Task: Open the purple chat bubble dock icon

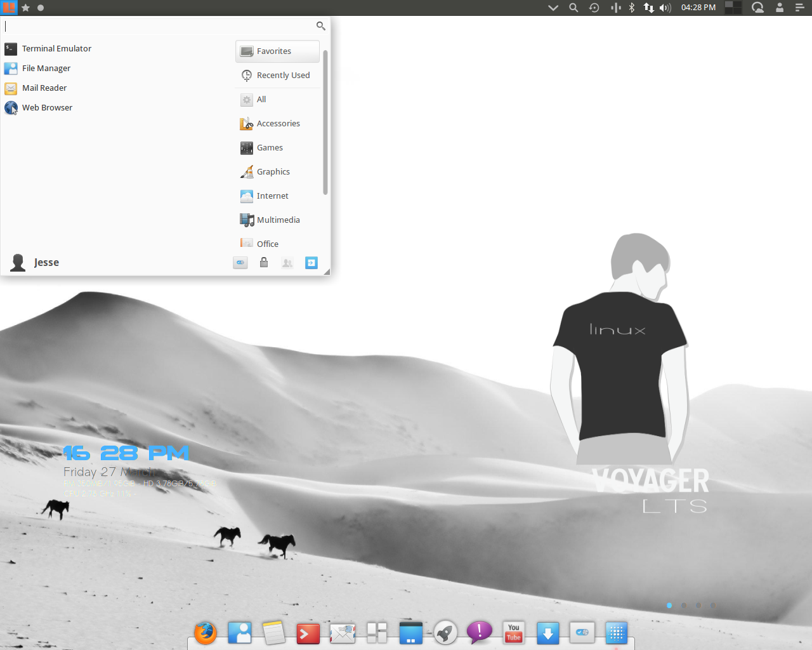Action: pyautogui.click(x=480, y=633)
